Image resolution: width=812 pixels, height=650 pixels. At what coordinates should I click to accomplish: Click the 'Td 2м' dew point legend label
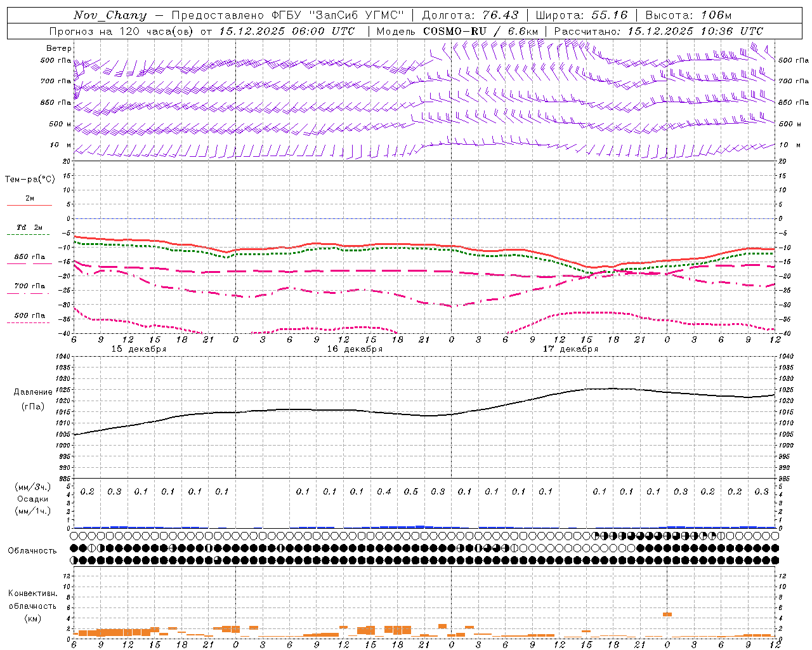tap(29, 227)
